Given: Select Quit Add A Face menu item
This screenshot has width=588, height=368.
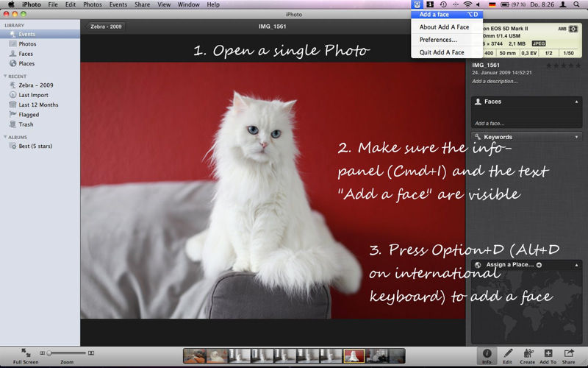Looking at the screenshot, I should [442, 52].
